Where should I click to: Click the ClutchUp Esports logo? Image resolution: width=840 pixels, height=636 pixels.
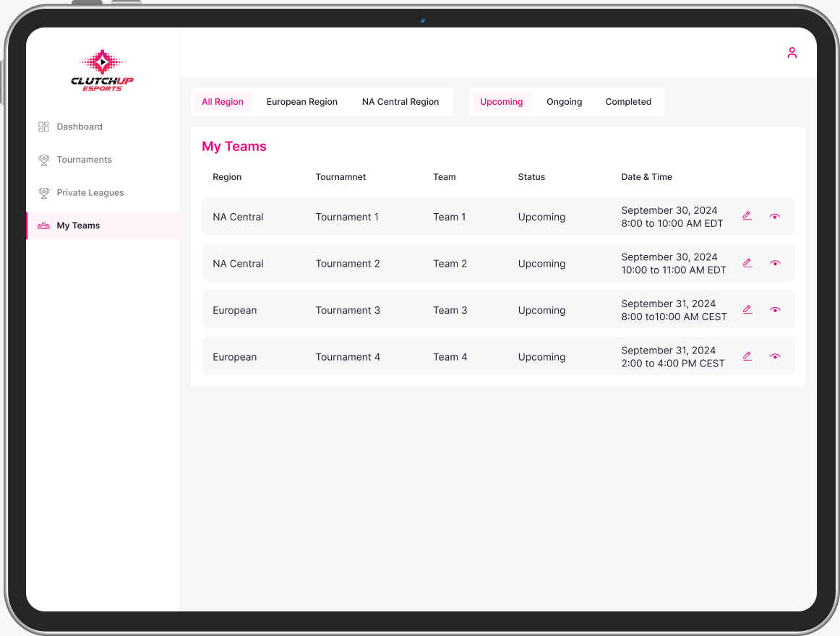pos(103,71)
